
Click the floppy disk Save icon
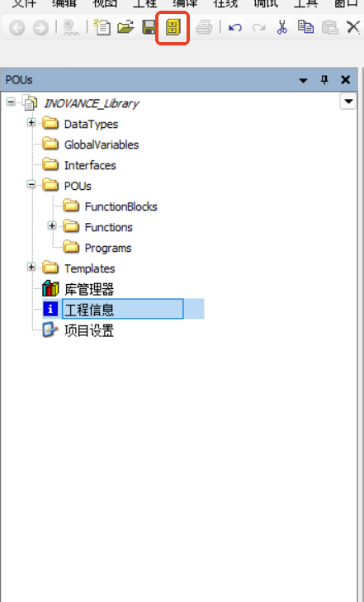coord(149,27)
